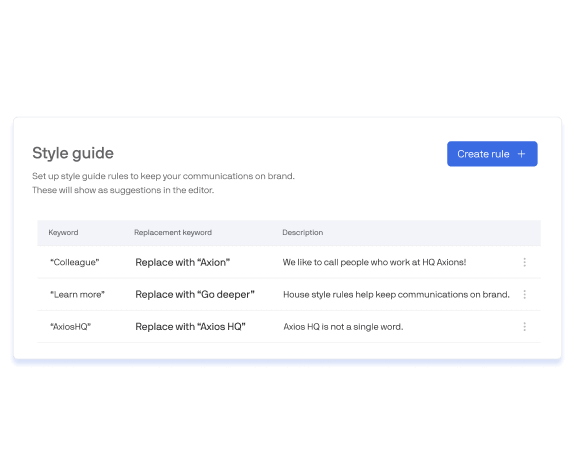The image size is (575, 476).
Task: Click the plus icon in Create rule
Action: pyautogui.click(x=521, y=154)
